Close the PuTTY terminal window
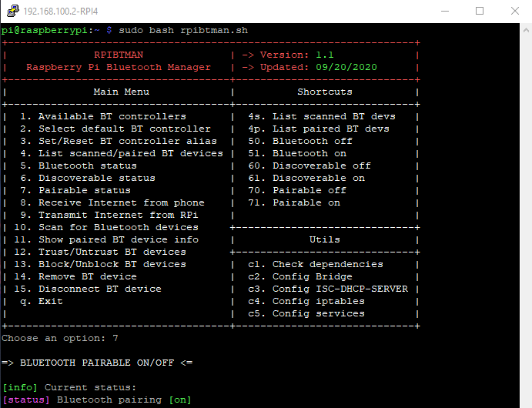The height and width of the screenshot is (408, 532). (515, 12)
